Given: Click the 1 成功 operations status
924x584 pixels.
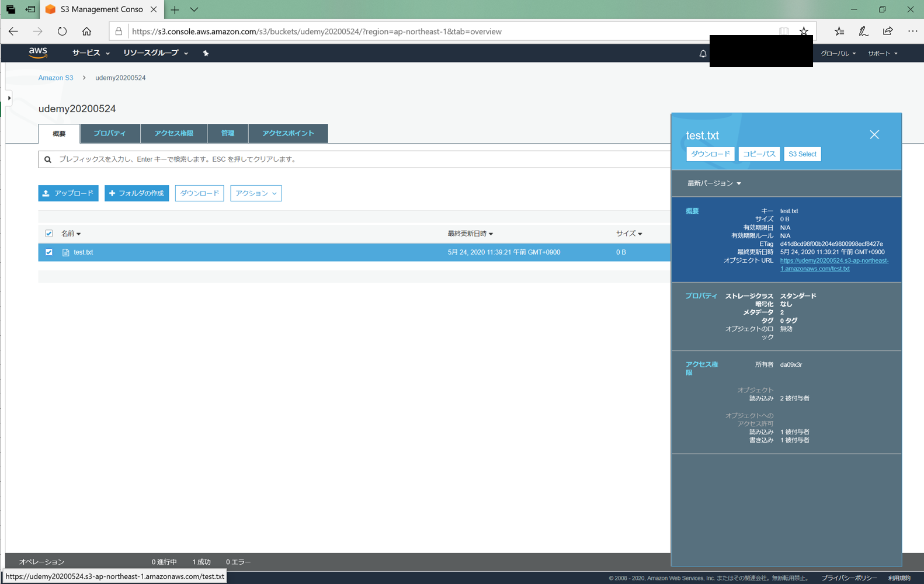Looking at the screenshot, I should coord(202,562).
